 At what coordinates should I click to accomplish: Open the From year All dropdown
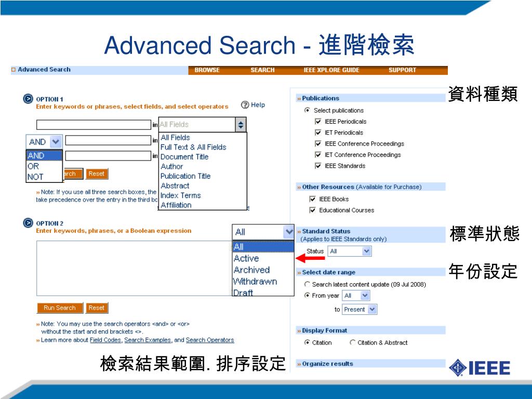pyautogui.click(x=355, y=296)
